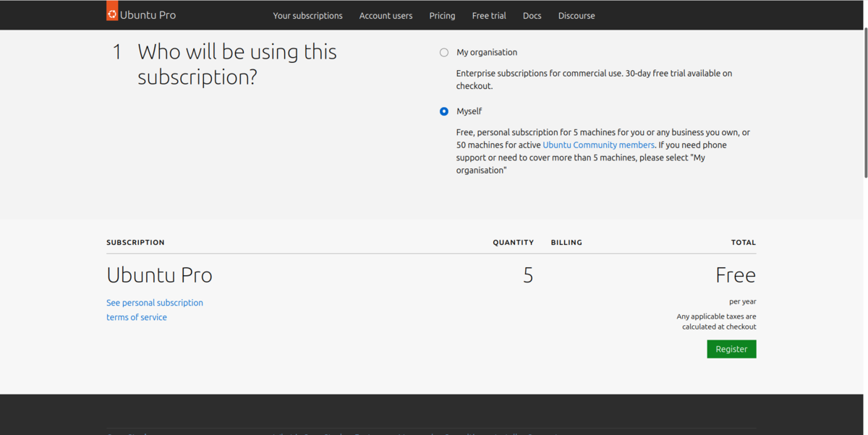Click the "Myself" option label text
The height and width of the screenshot is (435, 868).
click(469, 111)
